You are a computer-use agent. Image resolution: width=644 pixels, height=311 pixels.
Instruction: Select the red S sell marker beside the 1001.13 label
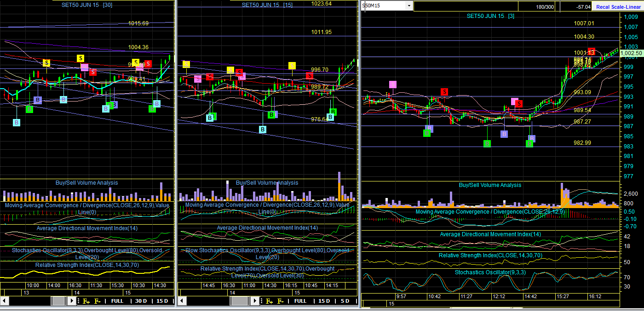(592, 51)
